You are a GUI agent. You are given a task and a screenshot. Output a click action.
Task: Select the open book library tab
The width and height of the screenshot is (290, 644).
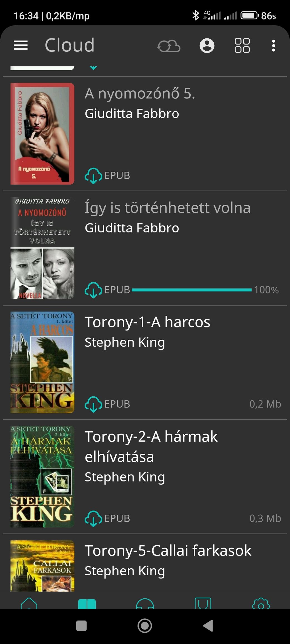87,604
